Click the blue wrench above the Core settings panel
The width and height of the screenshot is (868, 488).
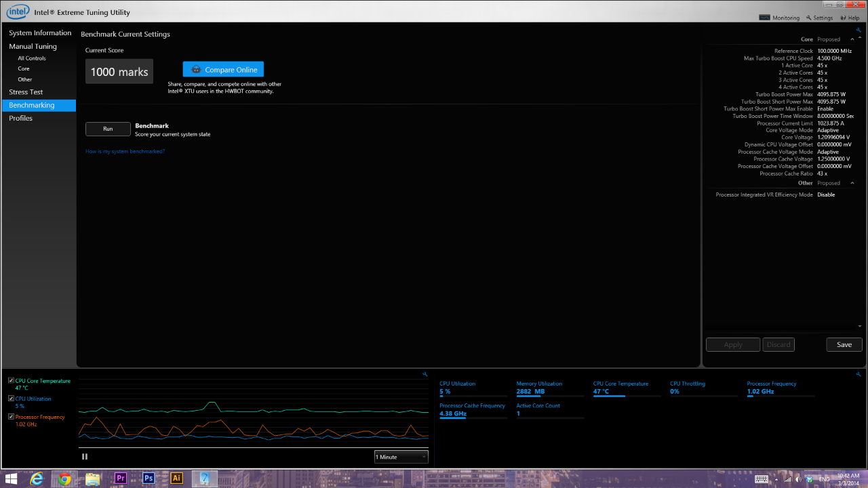pos(859,30)
